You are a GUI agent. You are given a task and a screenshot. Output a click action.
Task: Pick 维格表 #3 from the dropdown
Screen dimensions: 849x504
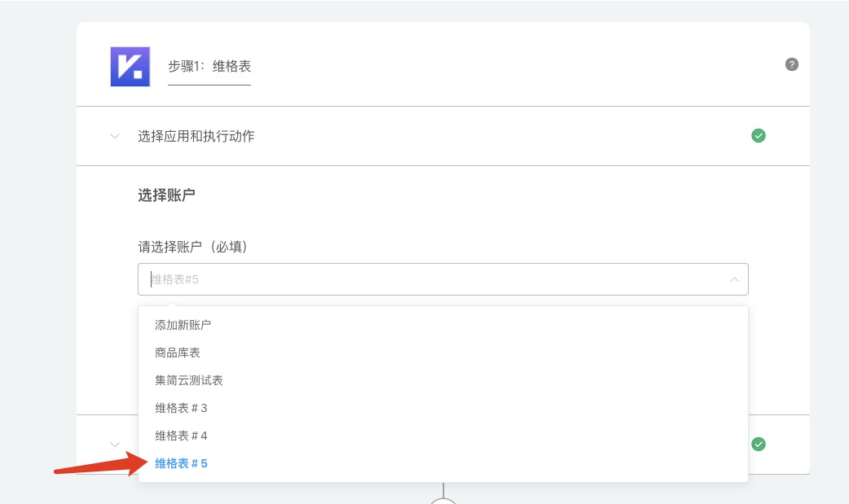181,408
